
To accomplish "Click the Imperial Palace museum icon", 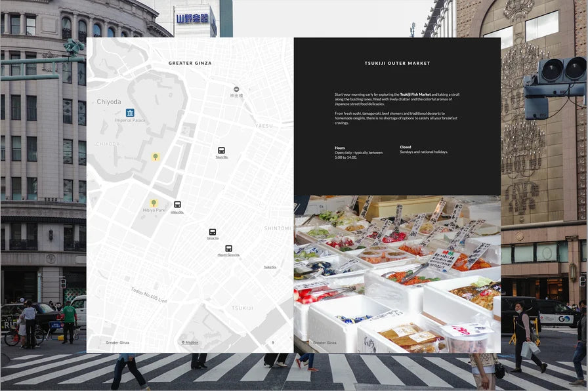I will (x=130, y=113).
